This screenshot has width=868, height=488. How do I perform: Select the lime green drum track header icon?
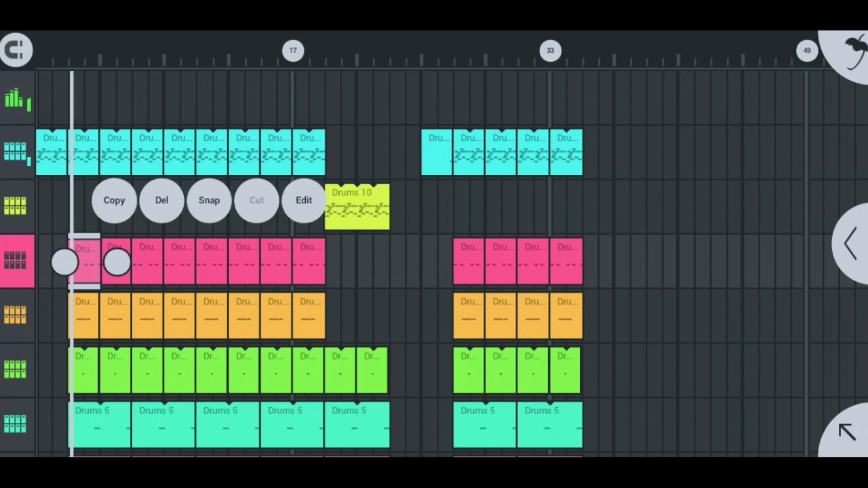16,369
